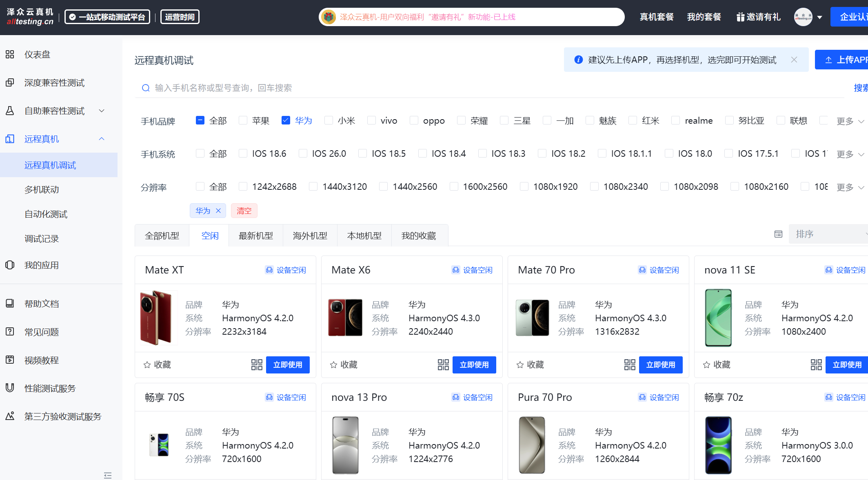Click the list view icon beside the 排序 box

point(778,234)
